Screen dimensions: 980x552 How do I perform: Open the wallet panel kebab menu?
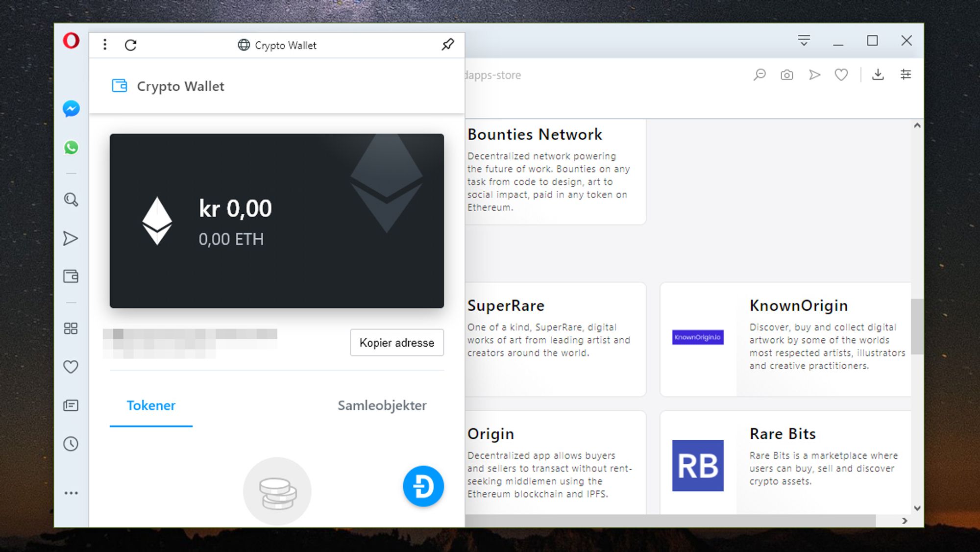[105, 45]
